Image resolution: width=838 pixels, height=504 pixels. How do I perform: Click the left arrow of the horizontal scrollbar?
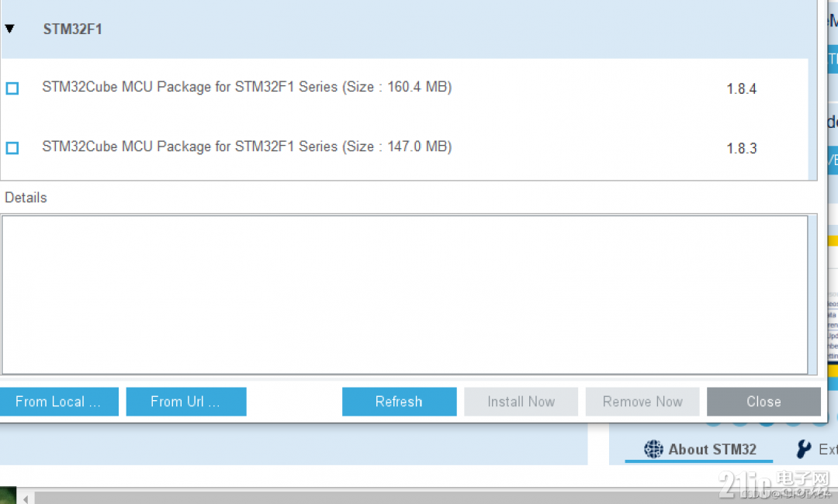[25, 499]
